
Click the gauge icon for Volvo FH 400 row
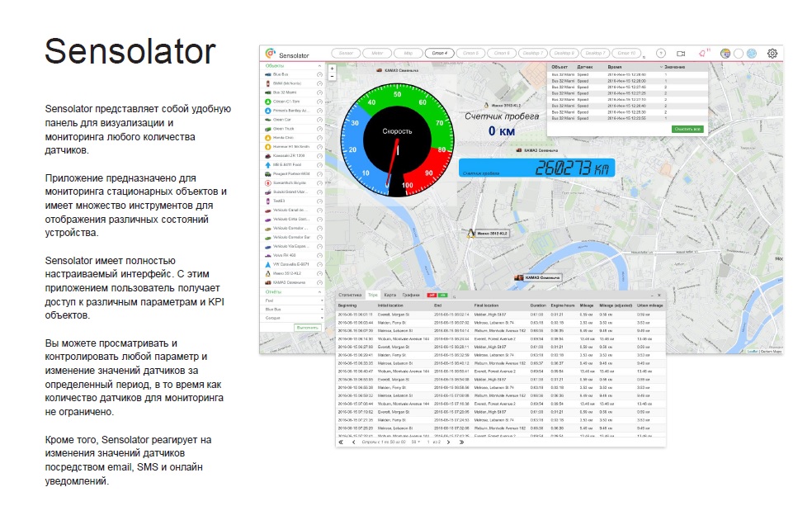(x=319, y=256)
